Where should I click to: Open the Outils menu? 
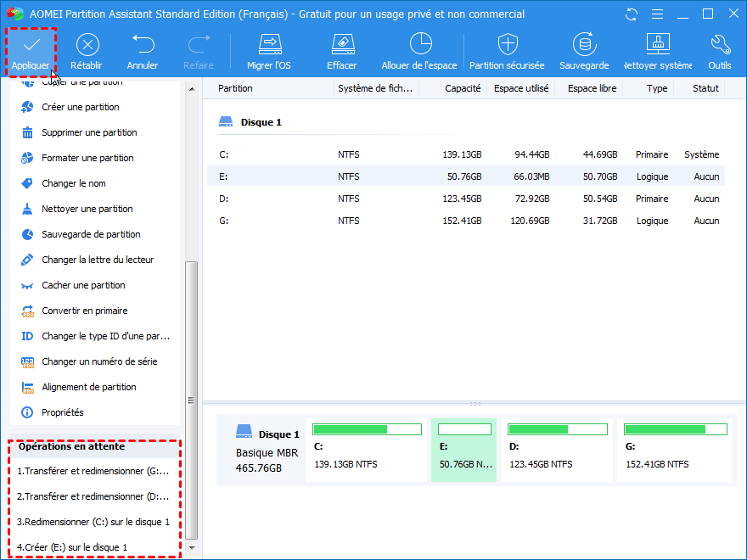(x=720, y=52)
